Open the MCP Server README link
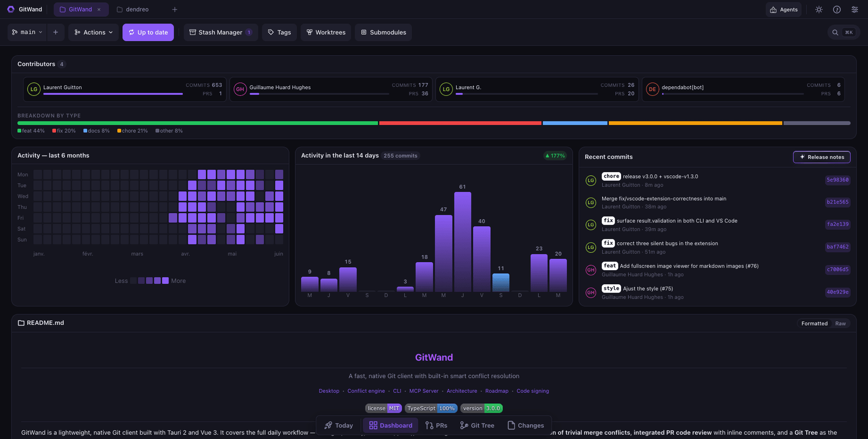Screen dimensions: 868x439 point(424,391)
